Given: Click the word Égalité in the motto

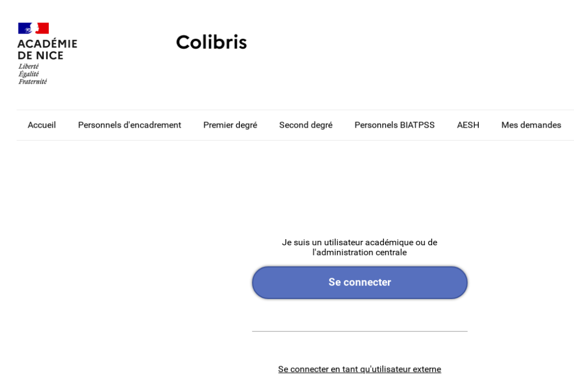Looking at the screenshot, I should (x=29, y=74).
